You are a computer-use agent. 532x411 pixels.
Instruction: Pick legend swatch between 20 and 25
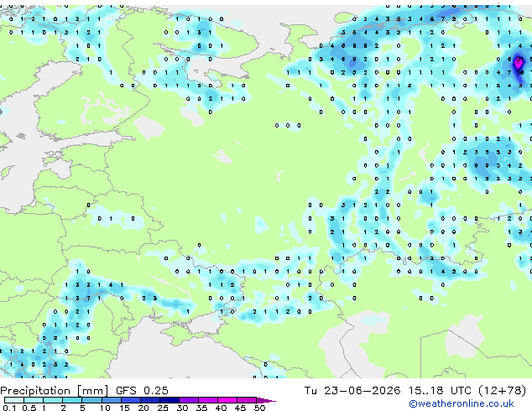(x=150, y=400)
